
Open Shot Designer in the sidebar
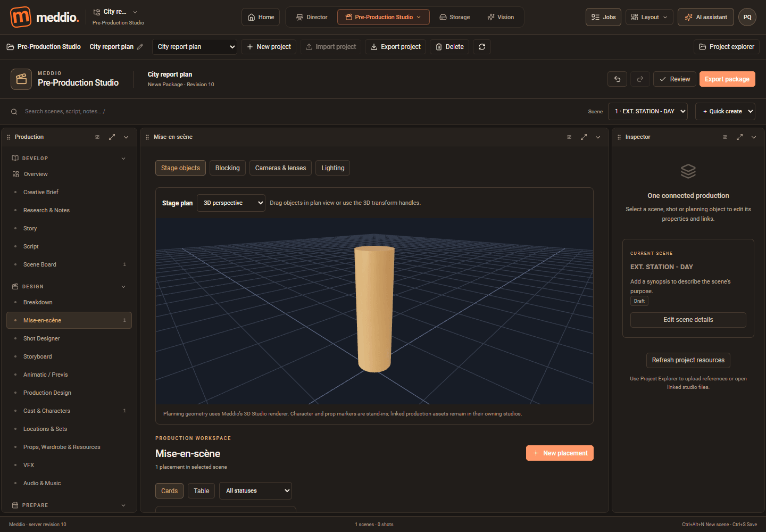(69, 338)
